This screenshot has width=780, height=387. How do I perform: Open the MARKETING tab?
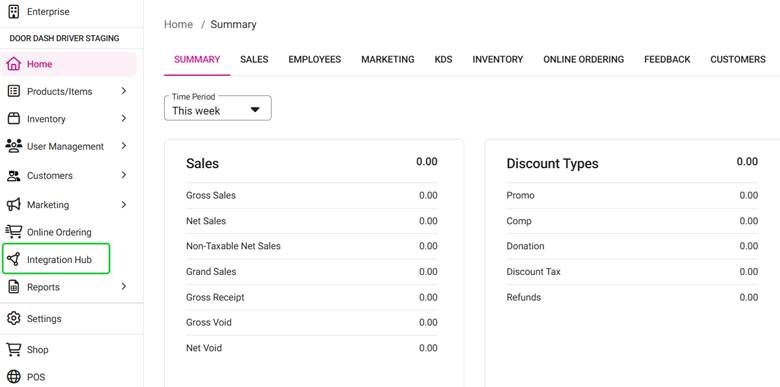(388, 60)
